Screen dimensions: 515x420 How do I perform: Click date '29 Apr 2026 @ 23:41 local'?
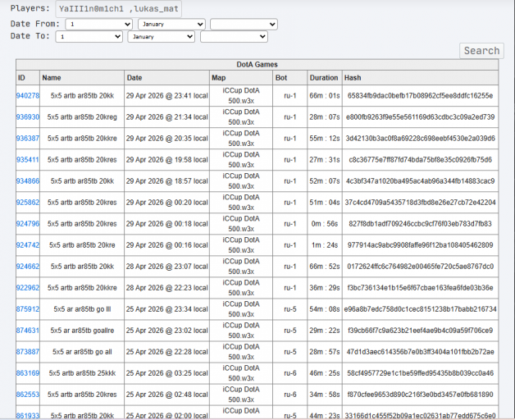click(166, 96)
